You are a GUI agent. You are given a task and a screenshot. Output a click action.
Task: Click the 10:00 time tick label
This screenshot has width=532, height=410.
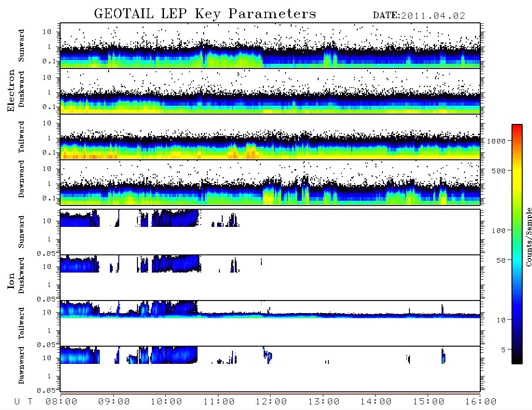click(x=166, y=402)
